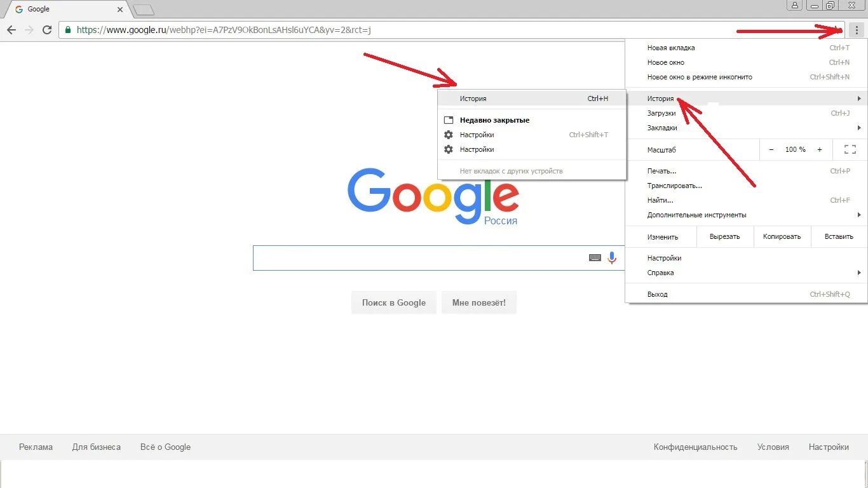868x488 pixels.
Task: Decrease zoom with the minus button
Action: click(x=771, y=149)
